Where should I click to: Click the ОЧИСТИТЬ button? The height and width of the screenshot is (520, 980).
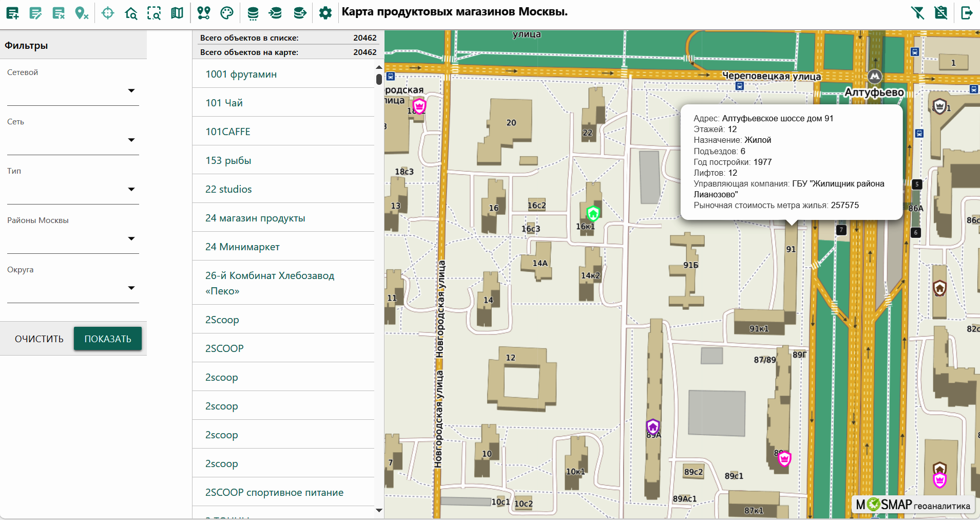39,339
